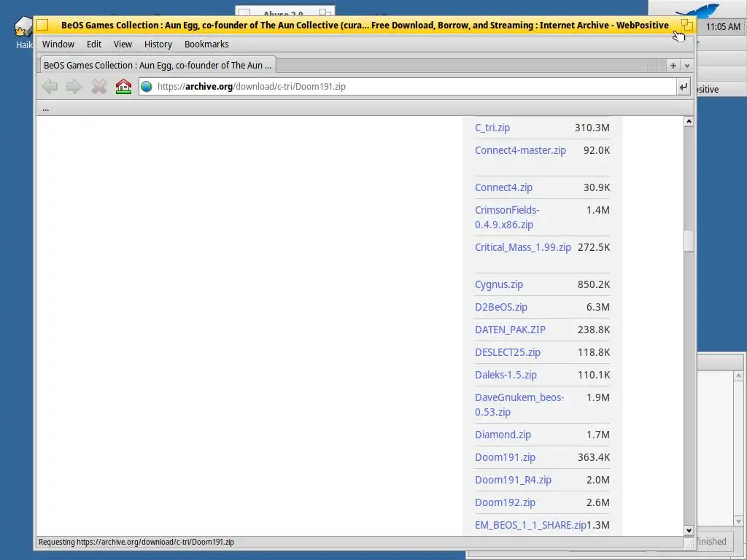
Task: Stop loading with the X icon
Action: click(x=98, y=87)
